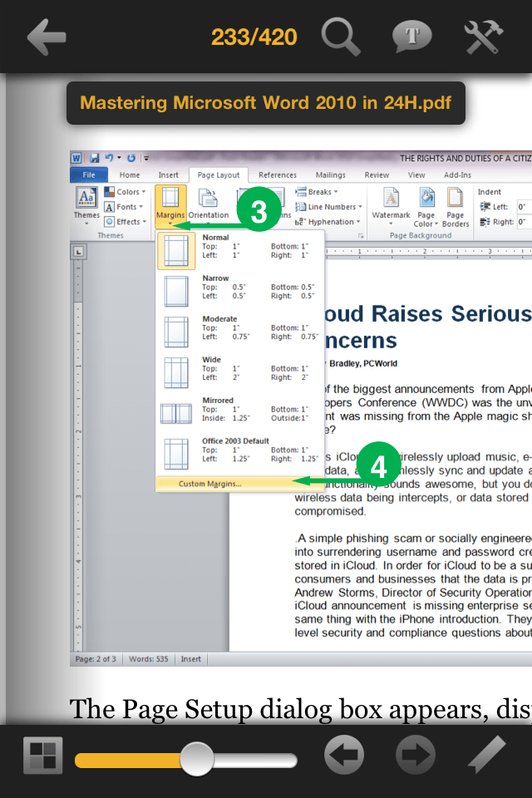Click the Page Borders button
The height and width of the screenshot is (798, 532).
click(x=456, y=207)
